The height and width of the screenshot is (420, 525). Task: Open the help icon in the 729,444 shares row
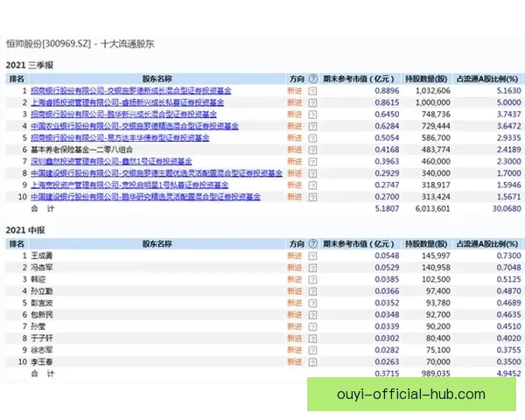312,126
